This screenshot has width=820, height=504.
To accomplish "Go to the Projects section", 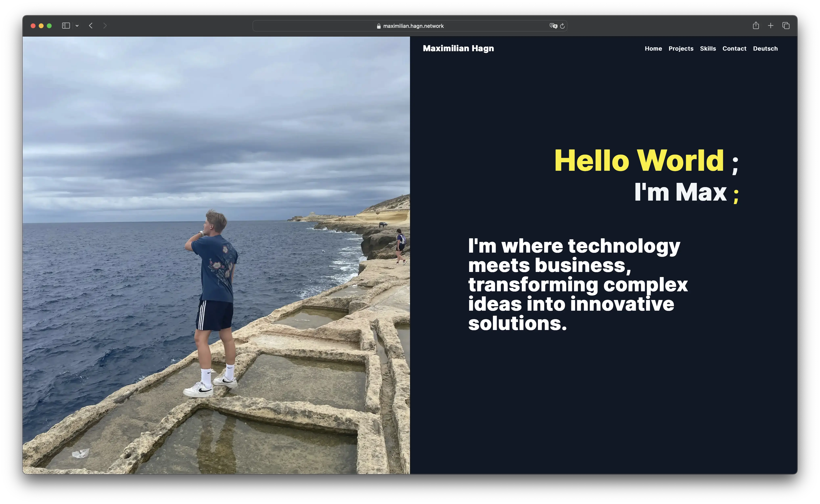I will pyautogui.click(x=681, y=49).
